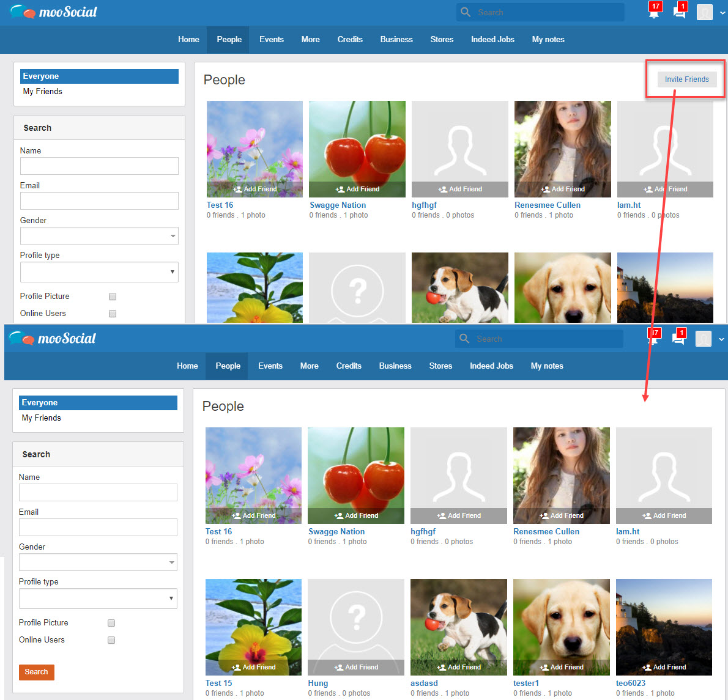
Task: Click the Email field in lower screenshot
Action: coord(98,528)
